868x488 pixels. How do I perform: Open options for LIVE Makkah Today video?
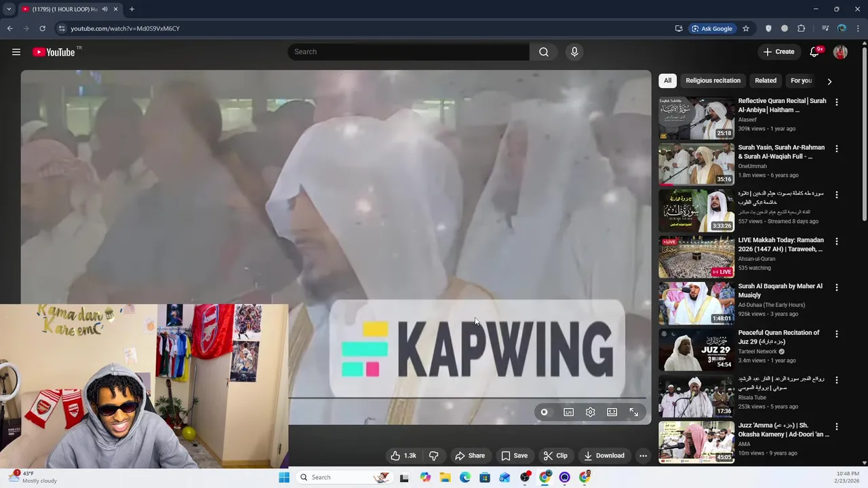[x=837, y=241]
